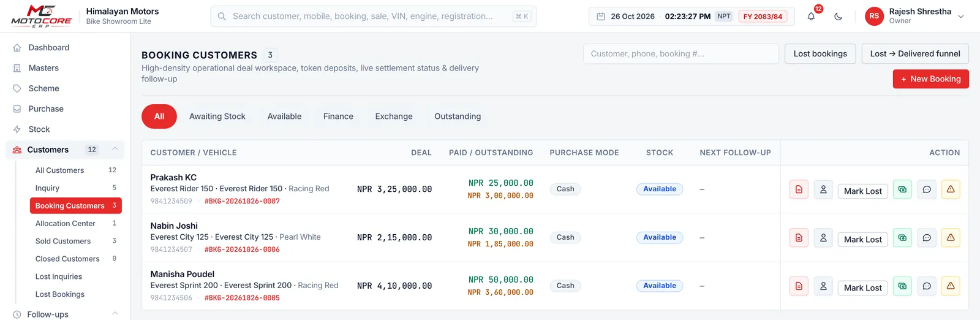Screen dimensions: 980x320
Task: Open document icon for Manisha Poudel booking
Action: point(799,286)
